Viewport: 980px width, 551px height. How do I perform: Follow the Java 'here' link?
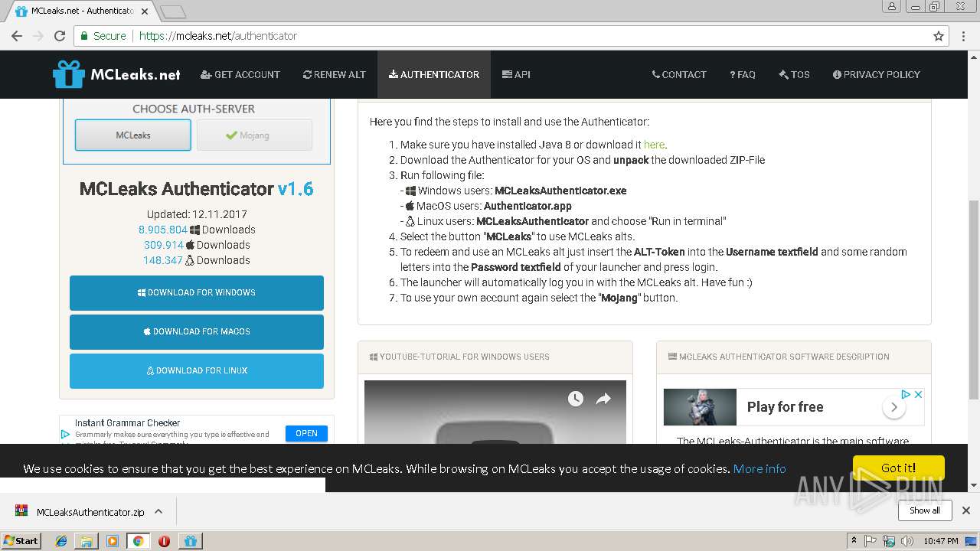(654, 145)
